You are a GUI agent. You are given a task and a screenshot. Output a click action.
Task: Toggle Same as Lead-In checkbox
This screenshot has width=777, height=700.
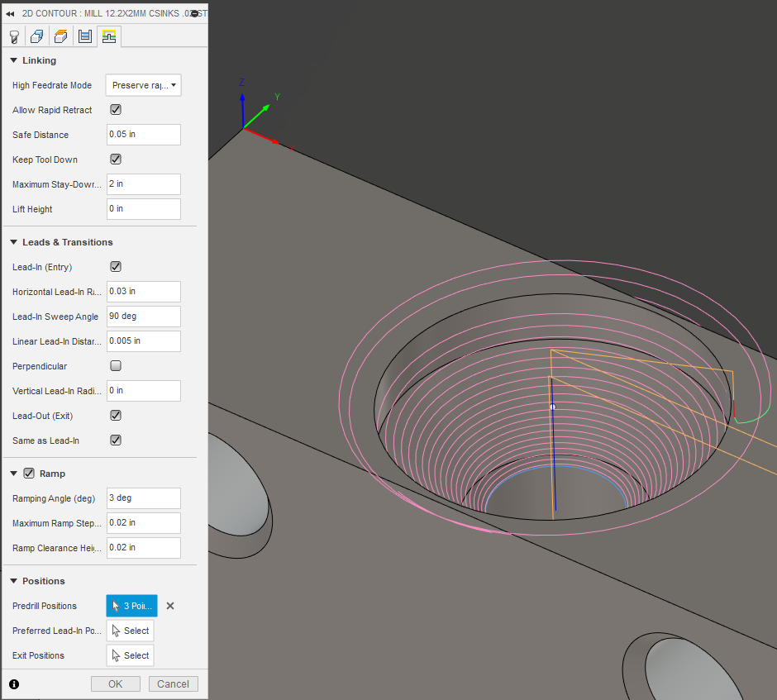[x=116, y=440]
